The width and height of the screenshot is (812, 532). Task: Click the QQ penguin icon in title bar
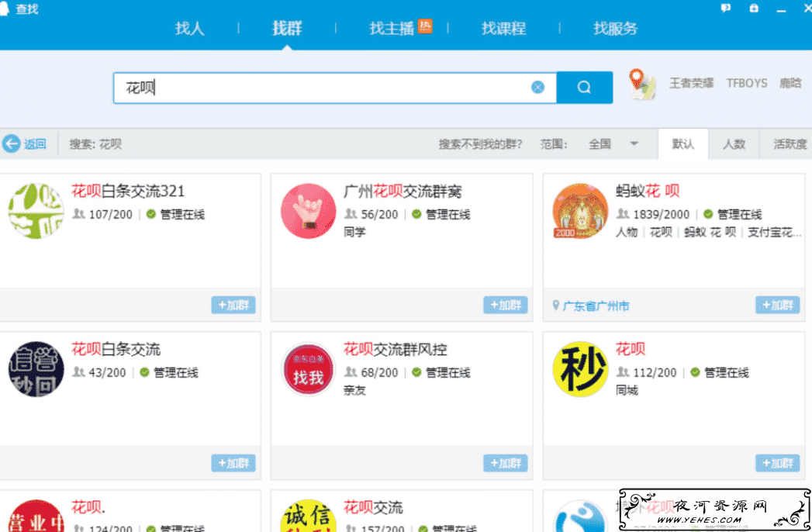(5, 9)
